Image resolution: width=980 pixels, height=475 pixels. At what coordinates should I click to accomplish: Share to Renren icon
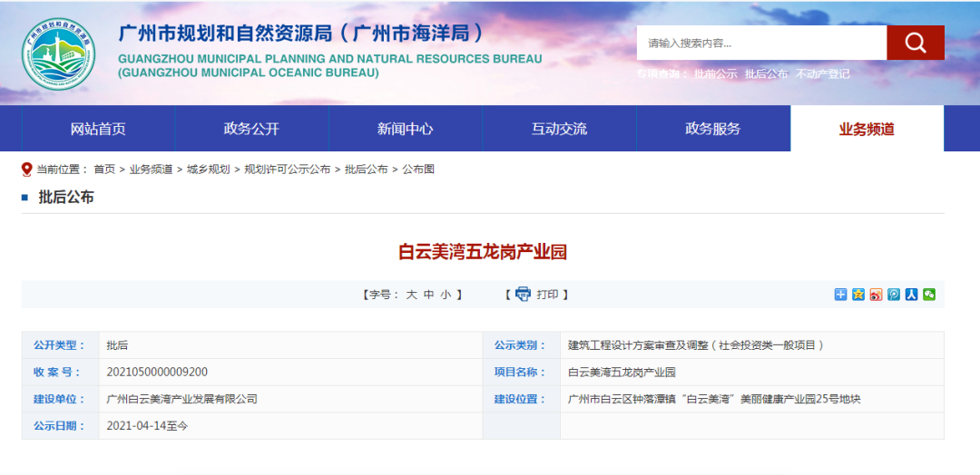[x=911, y=295]
